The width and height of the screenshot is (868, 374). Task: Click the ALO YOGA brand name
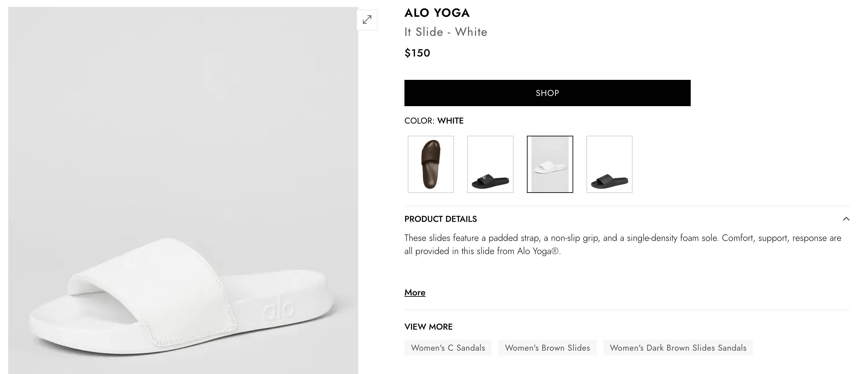437,13
